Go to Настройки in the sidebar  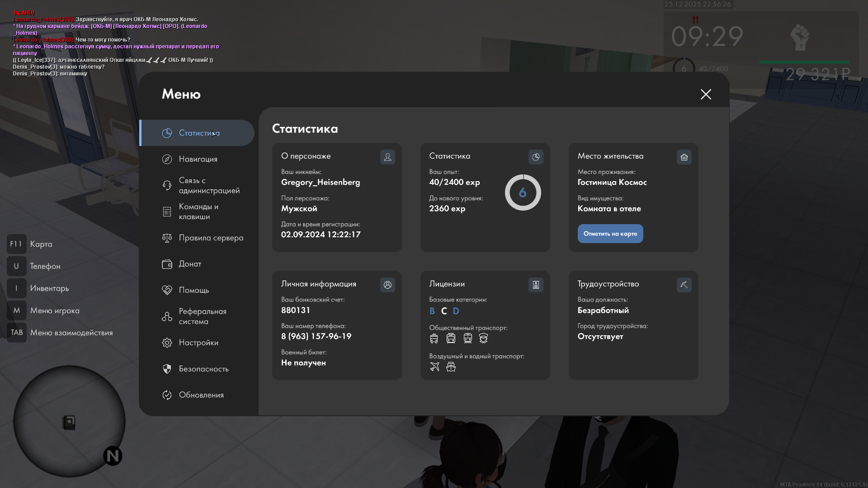click(x=198, y=343)
